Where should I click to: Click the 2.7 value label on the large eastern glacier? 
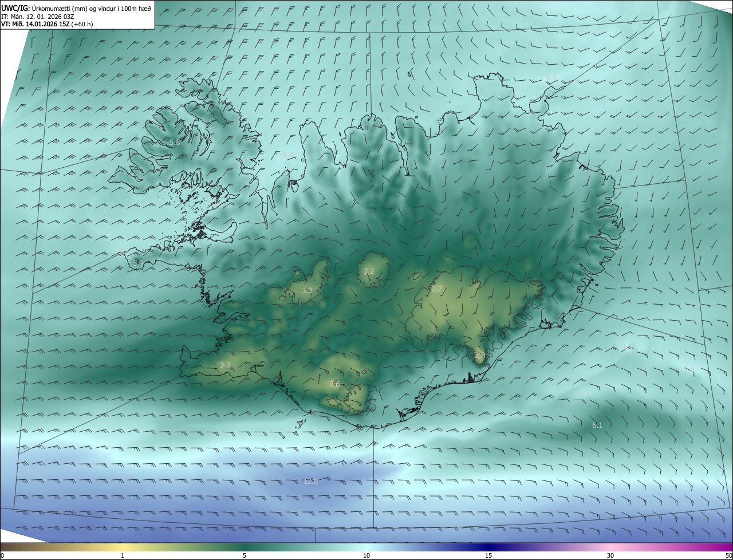(x=436, y=289)
